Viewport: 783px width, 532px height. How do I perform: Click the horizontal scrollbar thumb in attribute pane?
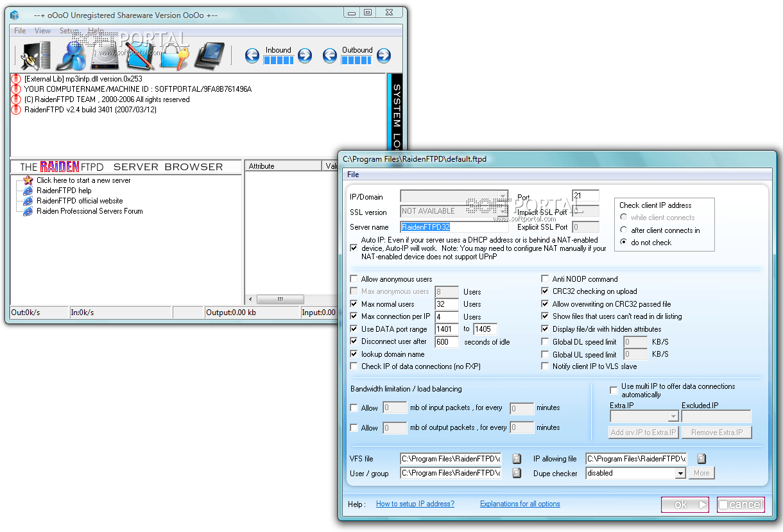[280, 300]
